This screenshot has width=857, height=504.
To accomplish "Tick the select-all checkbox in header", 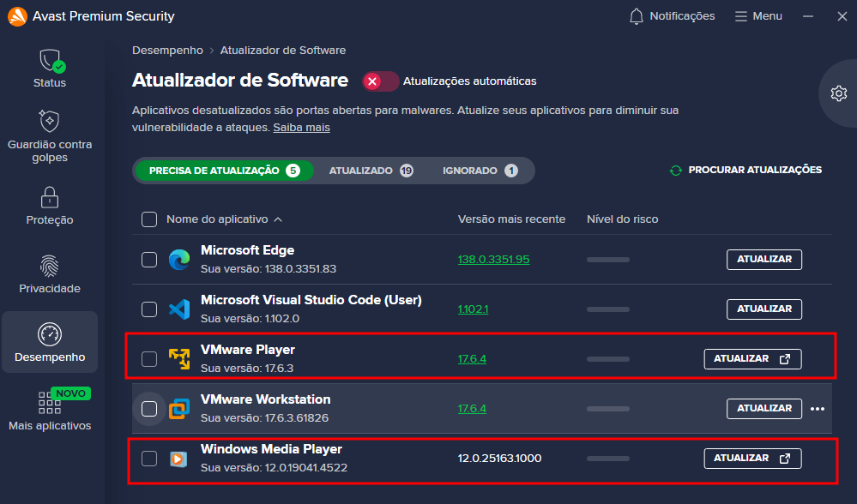I will (x=149, y=219).
